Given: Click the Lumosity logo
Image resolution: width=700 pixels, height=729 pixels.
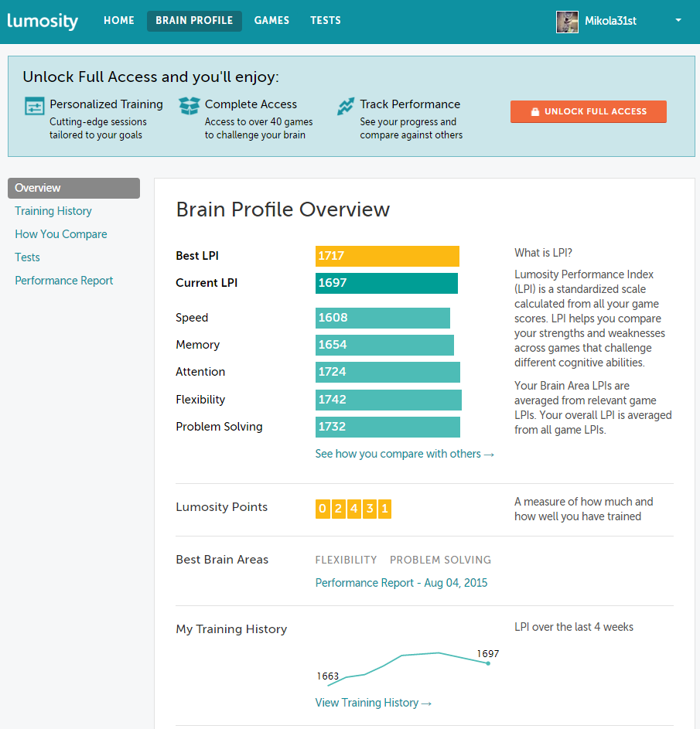Looking at the screenshot, I should tap(43, 21).
